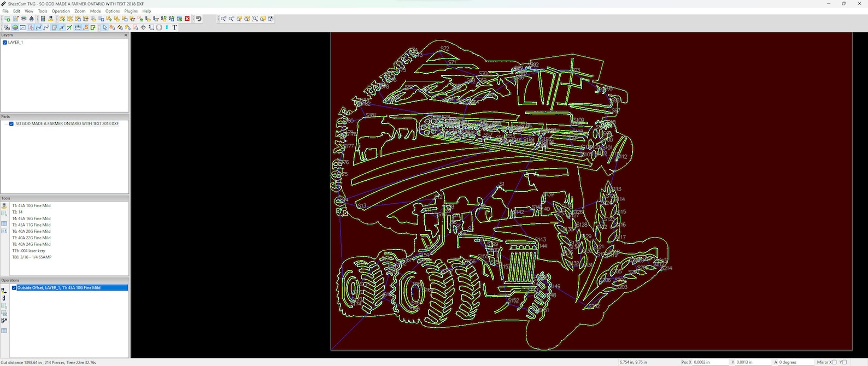The height and width of the screenshot is (366, 868).
Task: Select the text tool T icon
Action: coord(174,27)
